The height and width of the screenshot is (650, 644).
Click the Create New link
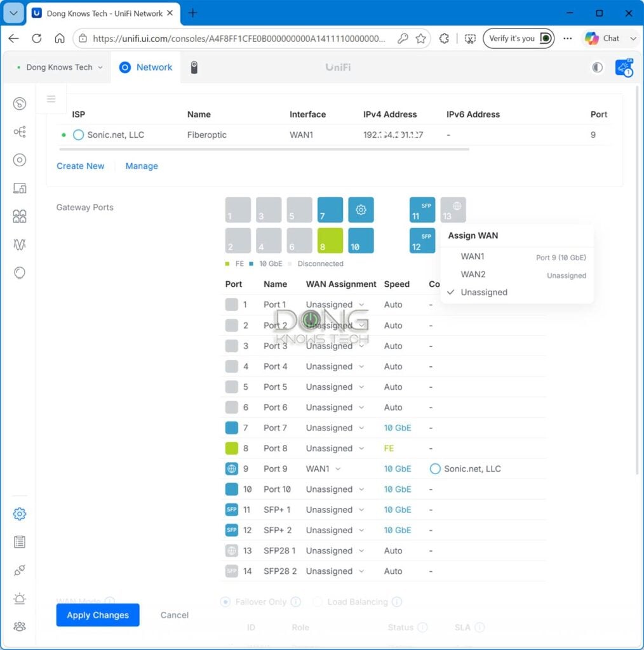81,166
